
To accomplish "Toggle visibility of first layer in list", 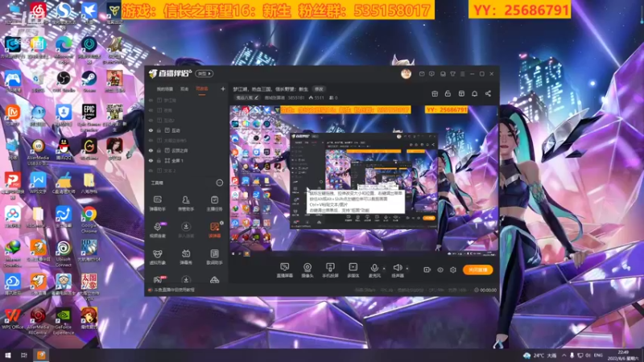I will (x=151, y=100).
